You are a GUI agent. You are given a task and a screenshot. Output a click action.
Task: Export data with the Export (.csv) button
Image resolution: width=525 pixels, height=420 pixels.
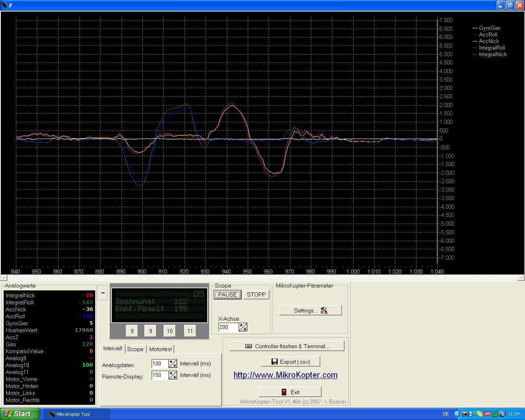(x=290, y=362)
